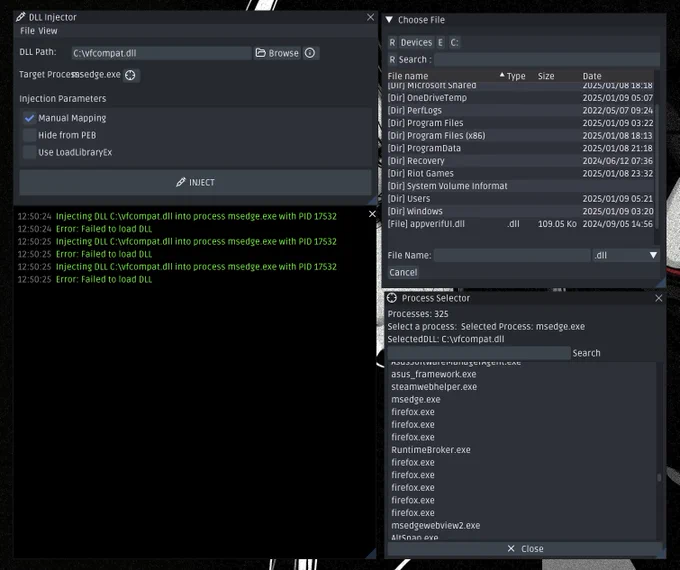Select the Program Files (x86) directory
The image size is (680, 570).
point(520,135)
